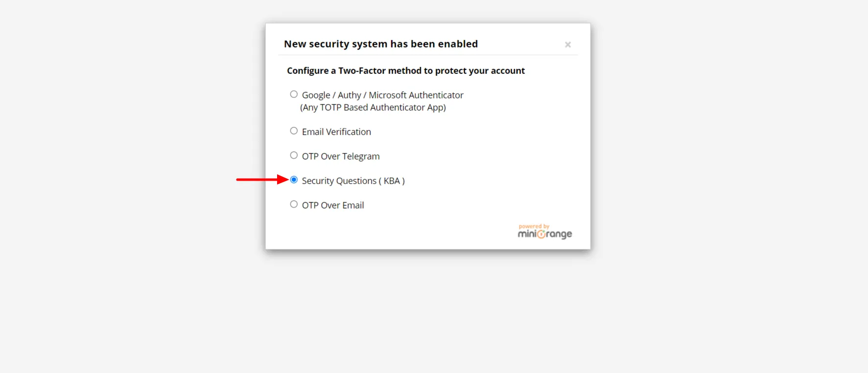
Task: Click the (Any TOTP Based Authenticator App) text
Action: [x=373, y=107]
